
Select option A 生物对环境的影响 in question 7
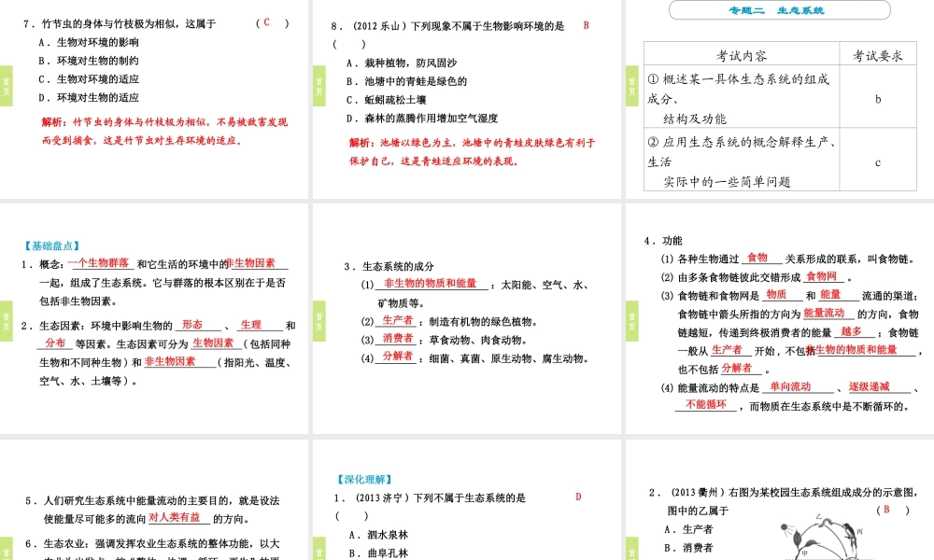pyautogui.click(x=90, y=42)
